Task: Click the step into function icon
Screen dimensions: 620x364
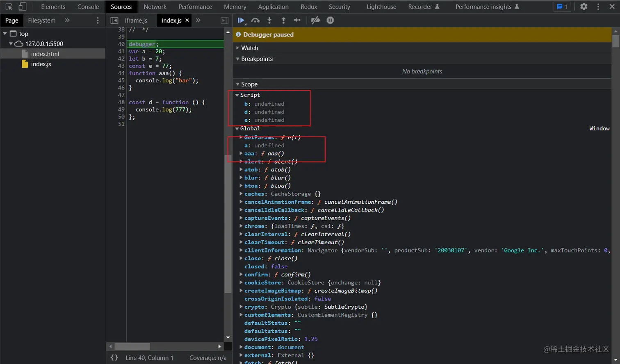Action: pyautogui.click(x=269, y=20)
